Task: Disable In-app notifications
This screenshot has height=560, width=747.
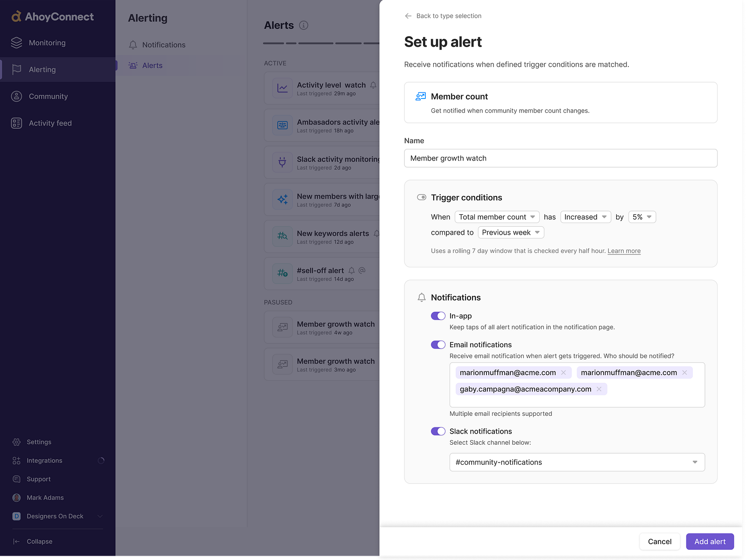Action: pyautogui.click(x=438, y=315)
